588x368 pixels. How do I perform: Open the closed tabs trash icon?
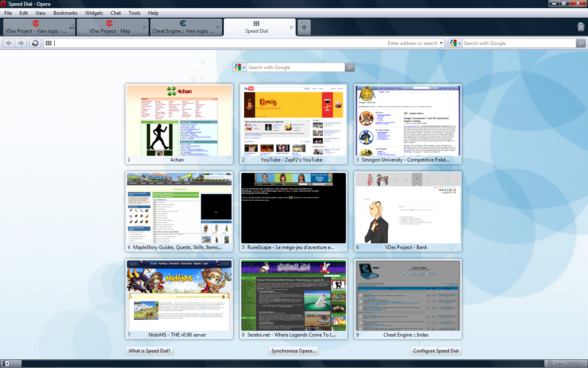[581, 27]
